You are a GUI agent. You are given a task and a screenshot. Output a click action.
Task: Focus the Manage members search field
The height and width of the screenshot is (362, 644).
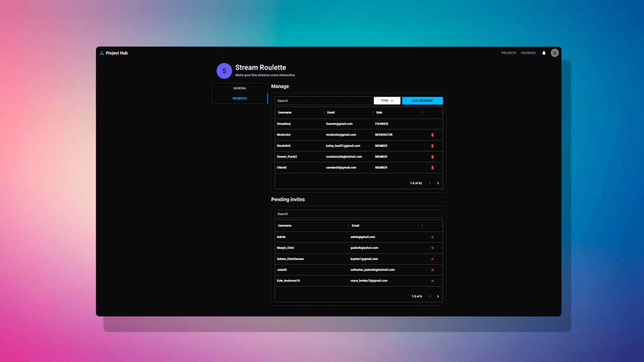pos(323,101)
